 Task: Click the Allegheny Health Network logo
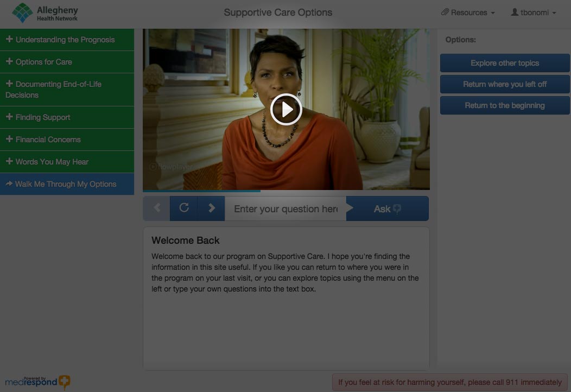coord(45,13)
